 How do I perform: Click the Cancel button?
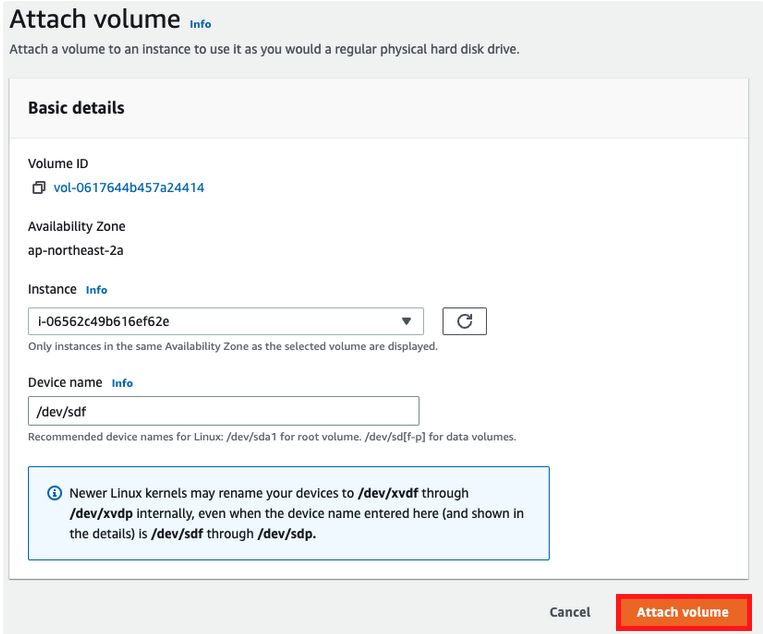(570, 612)
